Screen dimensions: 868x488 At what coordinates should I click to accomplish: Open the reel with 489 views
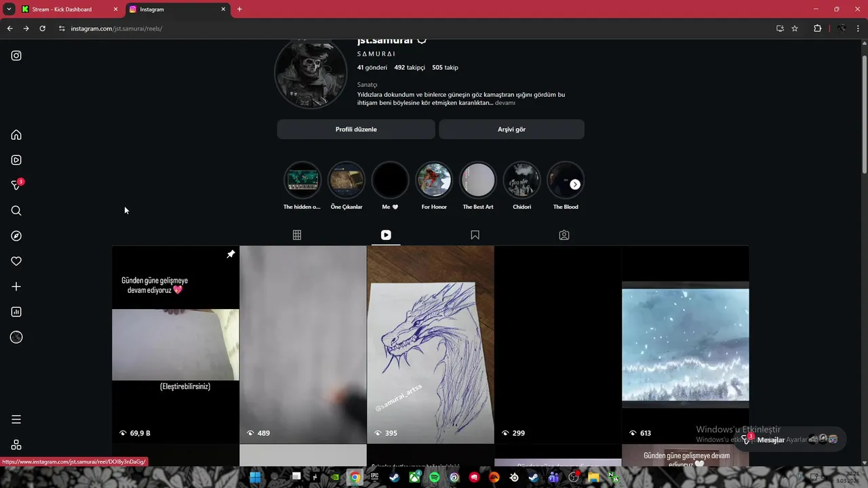(x=303, y=344)
